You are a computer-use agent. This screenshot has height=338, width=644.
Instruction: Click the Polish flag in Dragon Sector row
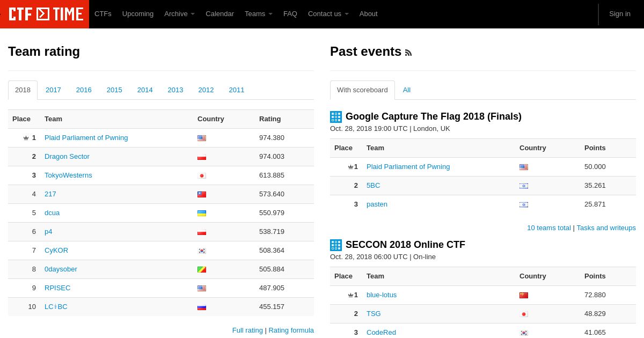coord(202,157)
